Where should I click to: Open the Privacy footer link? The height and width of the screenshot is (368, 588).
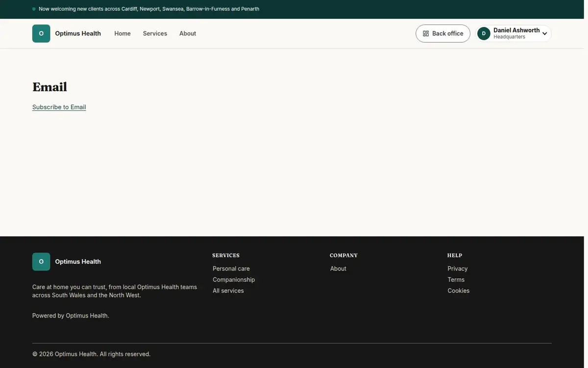[x=458, y=268]
